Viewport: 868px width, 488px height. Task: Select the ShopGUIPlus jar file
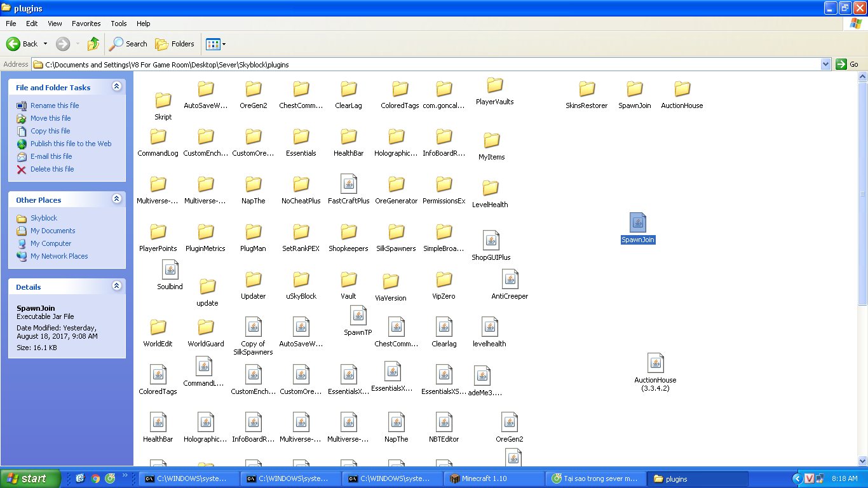[x=491, y=241]
